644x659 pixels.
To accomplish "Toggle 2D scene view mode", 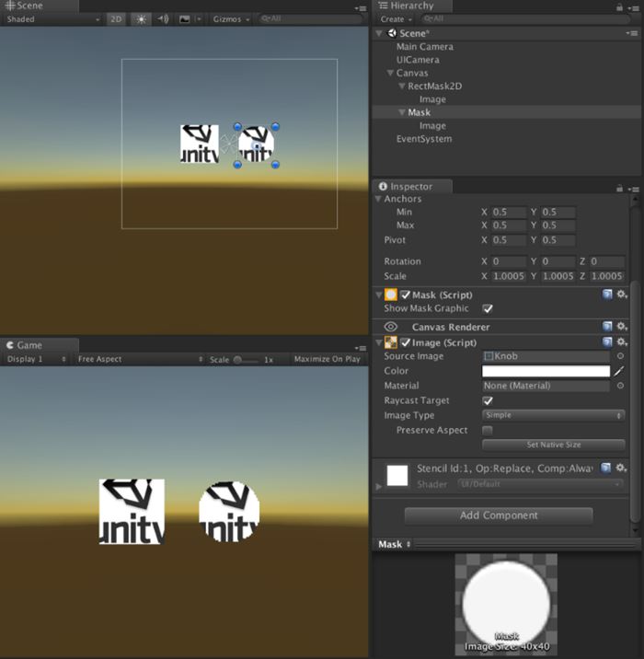I will (116, 18).
